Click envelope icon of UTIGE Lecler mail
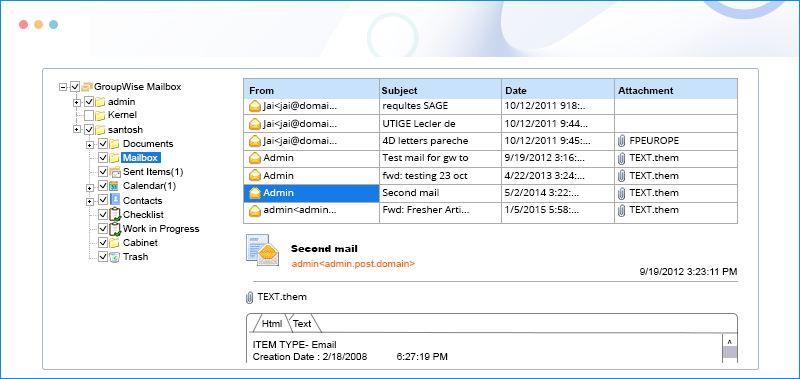The width and height of the screenshot is (800, 379). pos(255,123)
